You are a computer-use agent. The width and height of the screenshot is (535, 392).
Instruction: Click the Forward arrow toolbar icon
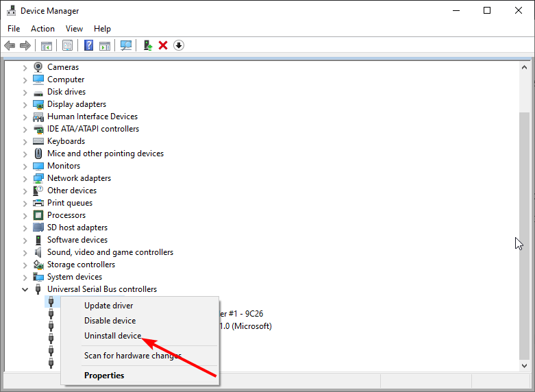pos(25,45)
